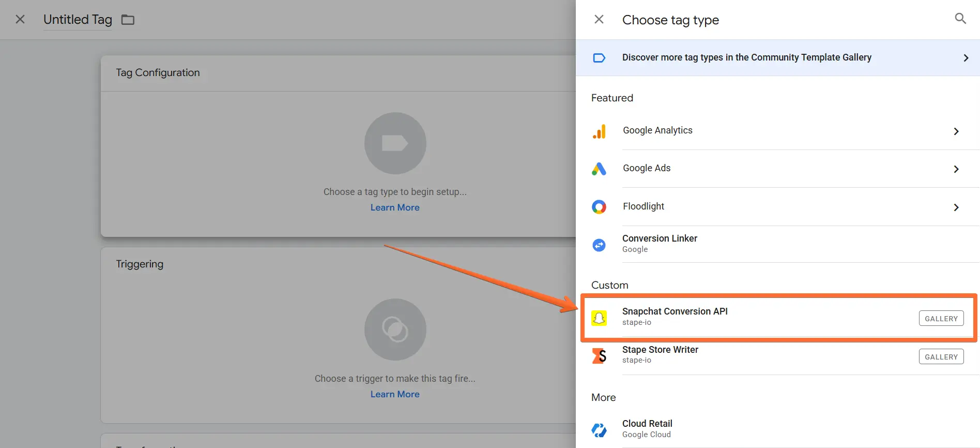Open the Community Template Gallery banner
This screenshot has width=980, height=448.
(778, 57)
